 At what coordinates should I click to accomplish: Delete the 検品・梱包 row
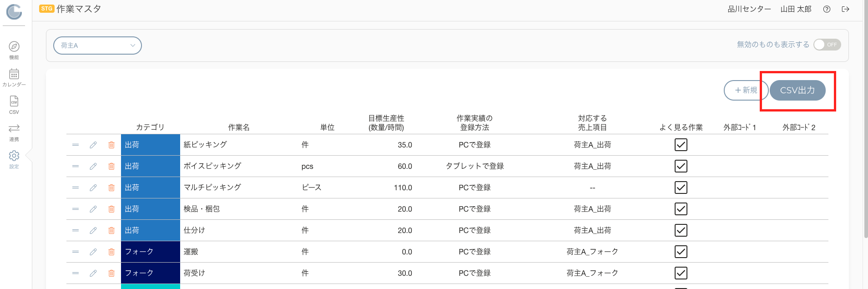point(111,209)
